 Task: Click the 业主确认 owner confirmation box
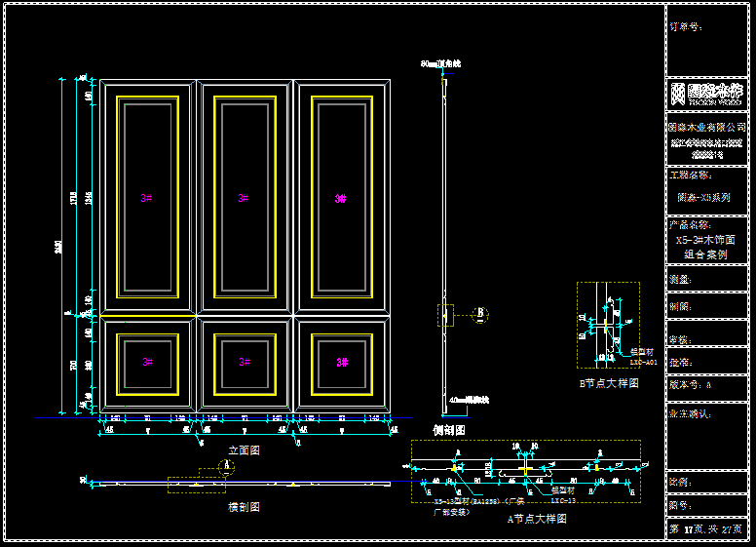[x=691, y=413]
